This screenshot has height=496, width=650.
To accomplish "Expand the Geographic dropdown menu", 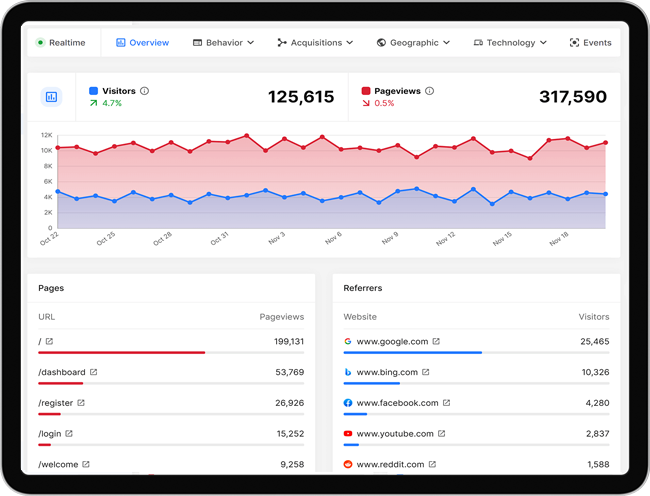I will tap(413, 43).
